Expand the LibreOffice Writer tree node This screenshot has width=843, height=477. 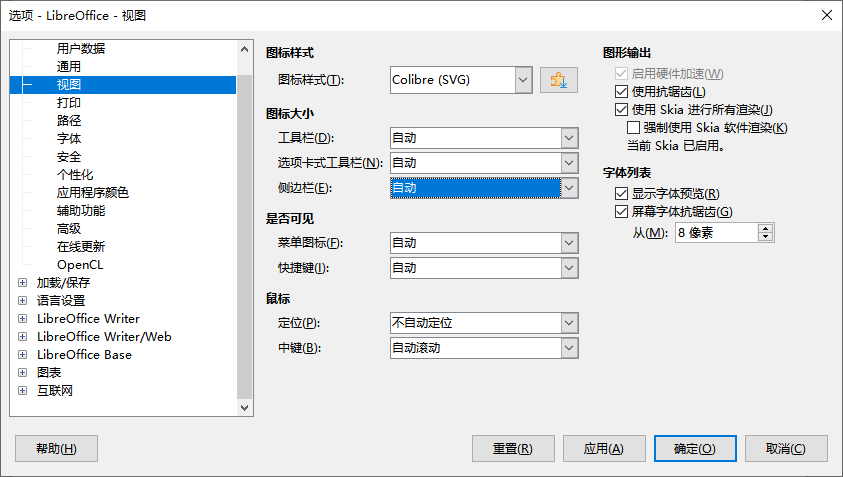point(23,318)
